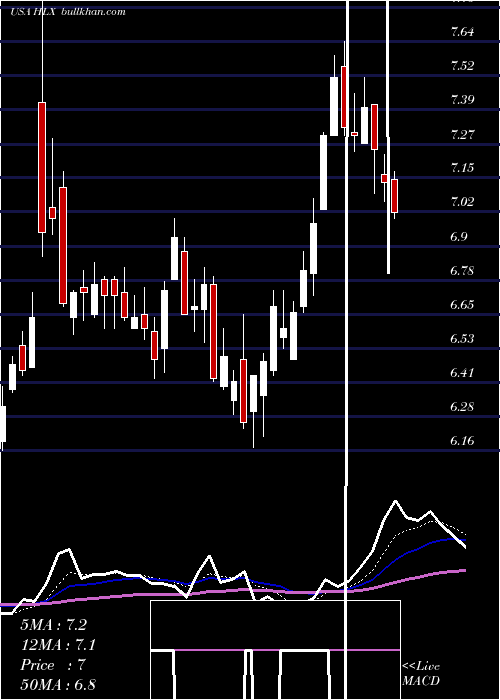Click the 7.27 price axis label
The height and width of the screenshot is (700, 500).
[462, 133]
